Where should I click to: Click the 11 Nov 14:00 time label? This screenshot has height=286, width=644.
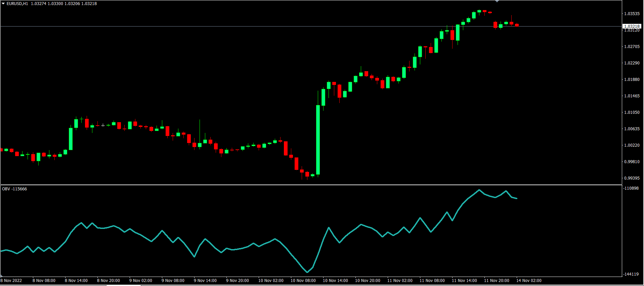point(464,281)
